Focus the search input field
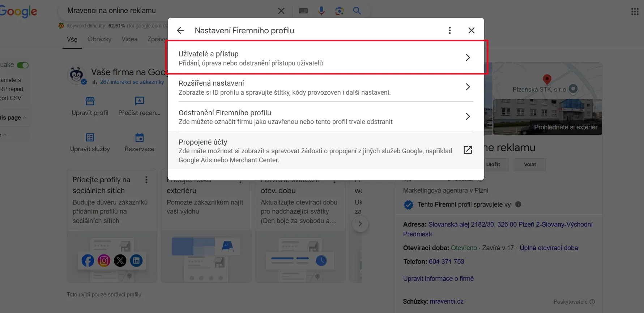This screenshot has width=644, height=313. (170, 11)
